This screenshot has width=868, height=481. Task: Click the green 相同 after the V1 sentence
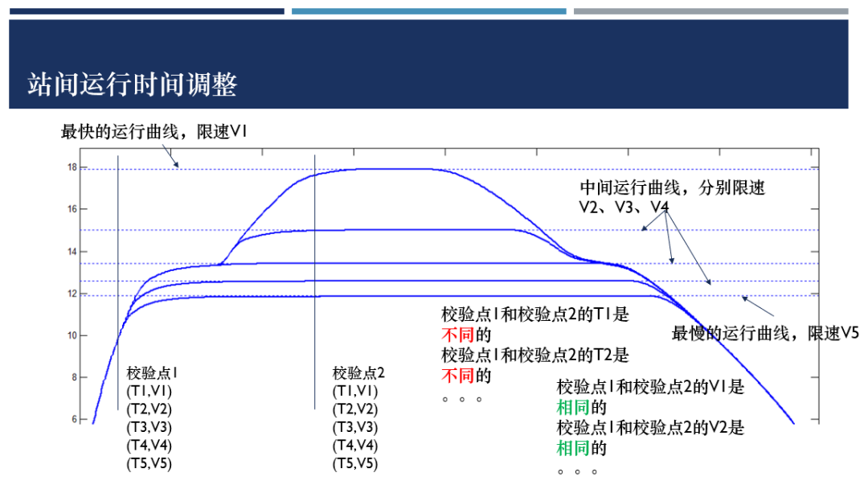pyautogui.click(x=573, y=407)
